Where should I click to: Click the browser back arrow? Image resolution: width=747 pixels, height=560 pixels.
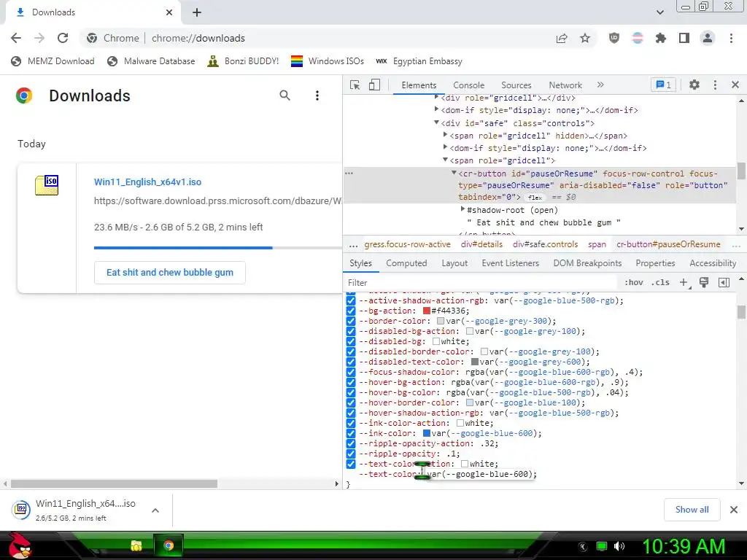pyautogui.click(x=16, y=38)
